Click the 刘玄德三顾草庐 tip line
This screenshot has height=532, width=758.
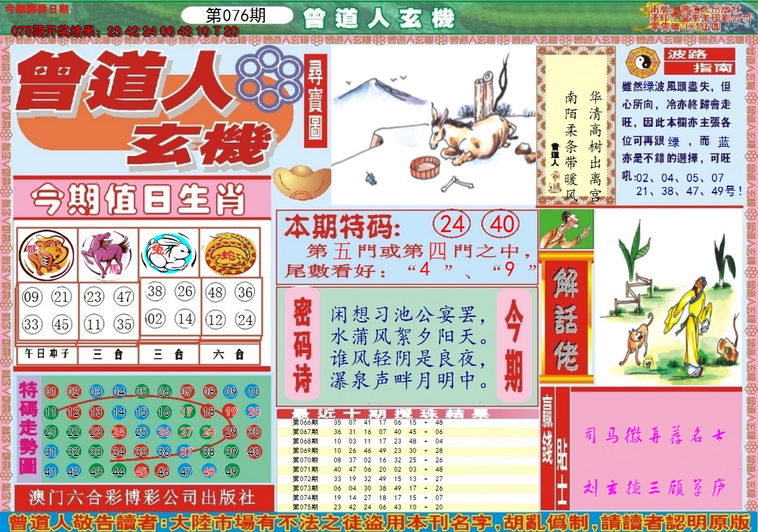tap(656, 486)
